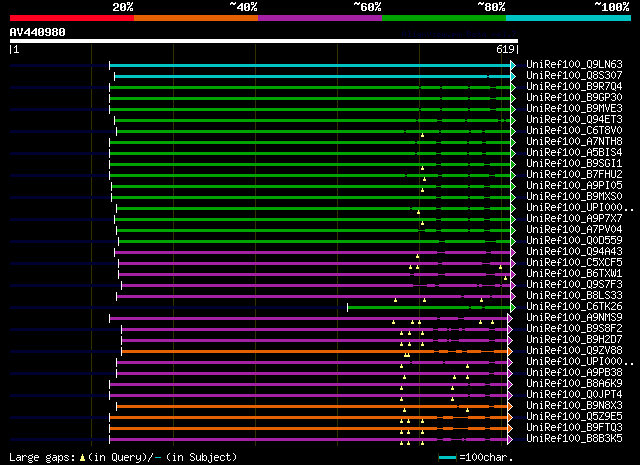The width and height of the screenshot is (640, 465).
Task: Open subject UniRef100_Q94ET3
Action: point(574,120)
